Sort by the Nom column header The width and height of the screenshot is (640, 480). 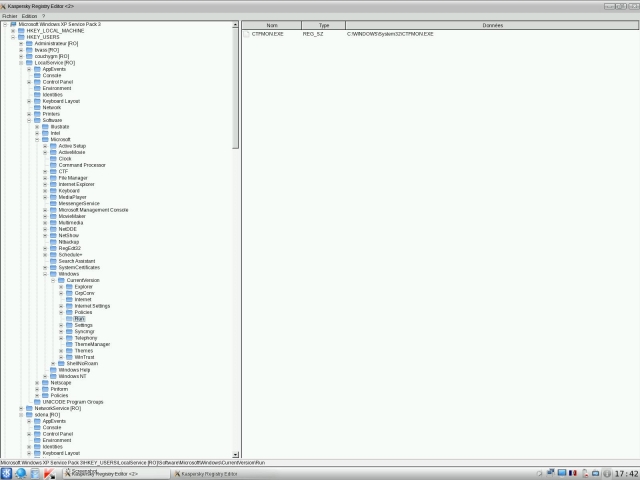pyautogui.click(x=272, y=25)
